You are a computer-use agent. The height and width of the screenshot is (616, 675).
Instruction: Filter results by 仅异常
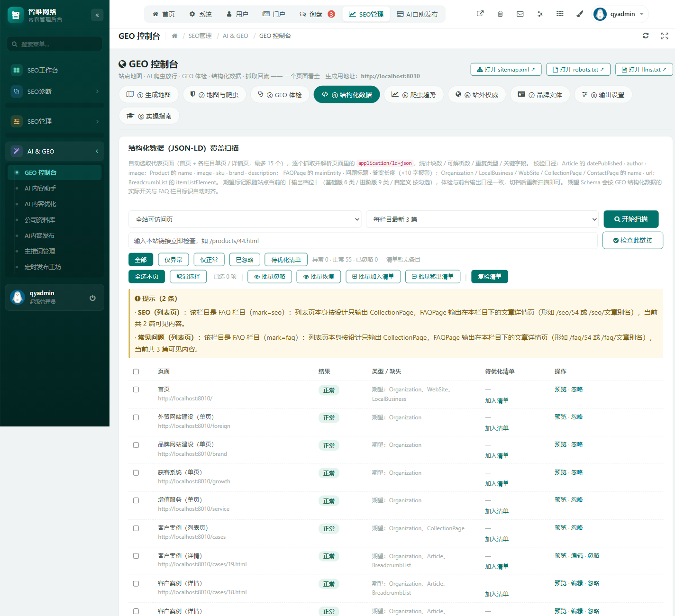click(173, 260)
